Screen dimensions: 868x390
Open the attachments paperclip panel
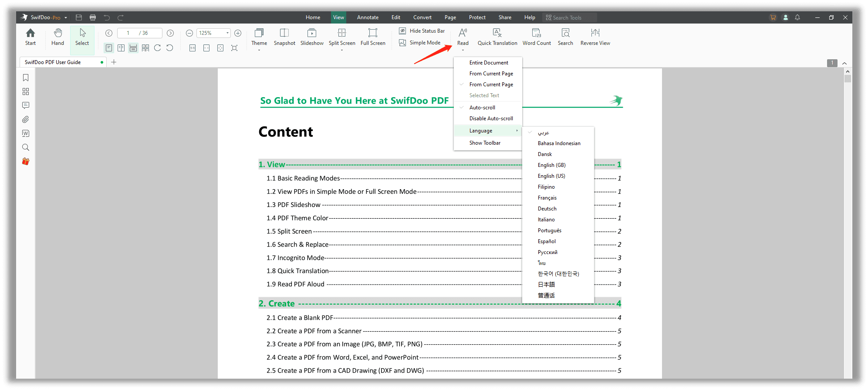(x=26, y=119)
